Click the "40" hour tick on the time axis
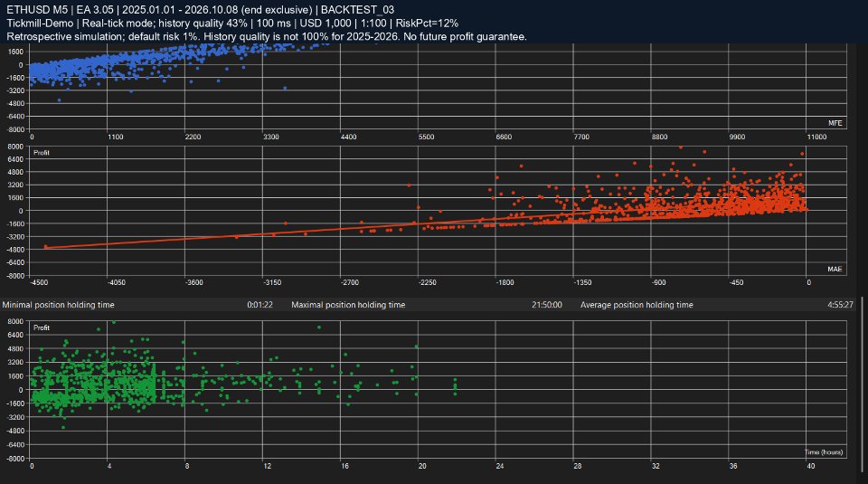This screenshot has height=484, width=868. point(811,466)
